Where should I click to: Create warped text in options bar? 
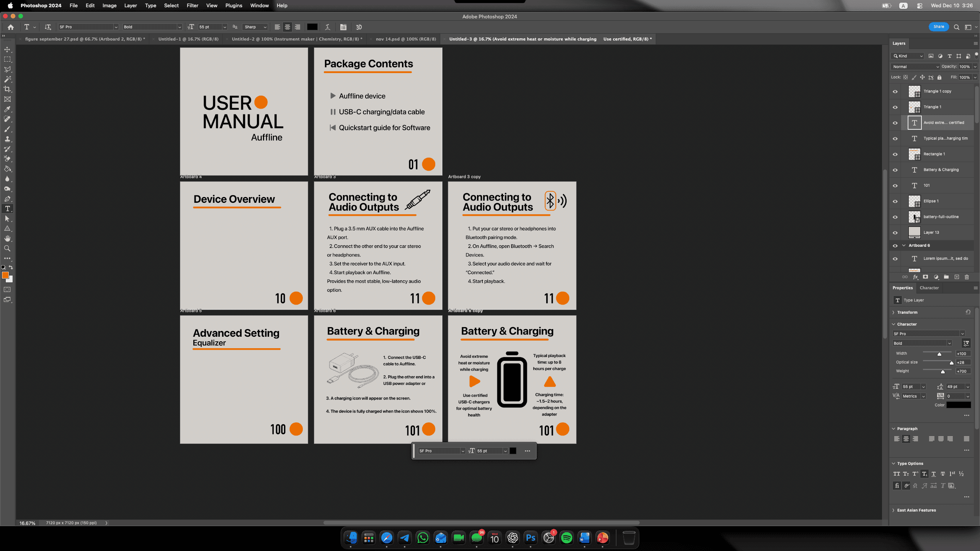[x=328, y=27]
